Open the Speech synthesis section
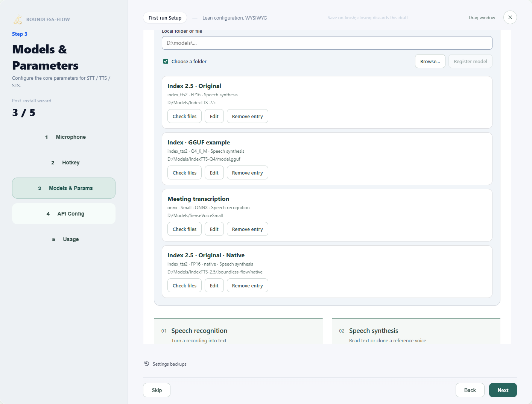 coord(416,331)
